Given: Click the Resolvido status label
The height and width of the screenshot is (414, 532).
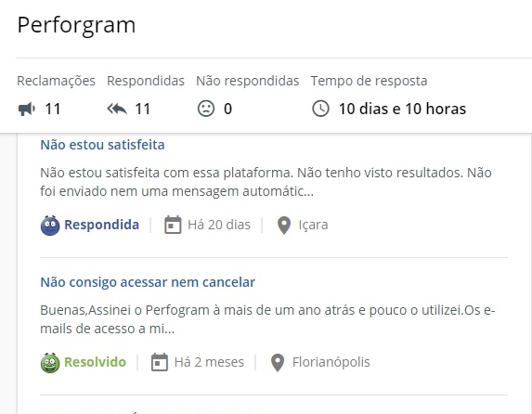Looking at the screenshot, I should point(95,362).
